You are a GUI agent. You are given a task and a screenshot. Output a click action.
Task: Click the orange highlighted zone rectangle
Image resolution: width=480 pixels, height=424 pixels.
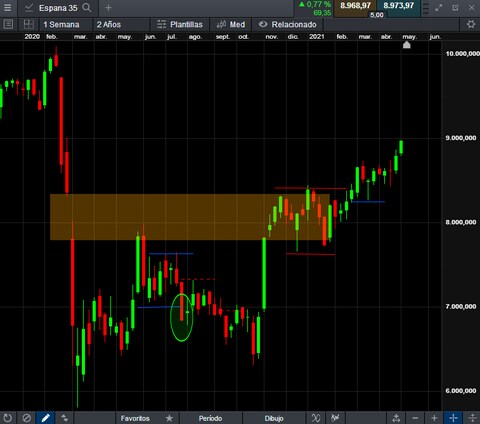point(190,217)
